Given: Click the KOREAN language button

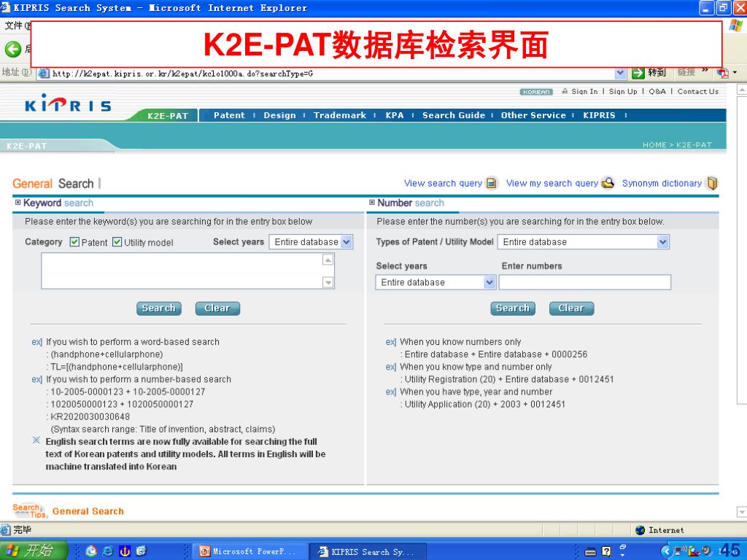Looking at the screenshot, I should click(536, 92).
